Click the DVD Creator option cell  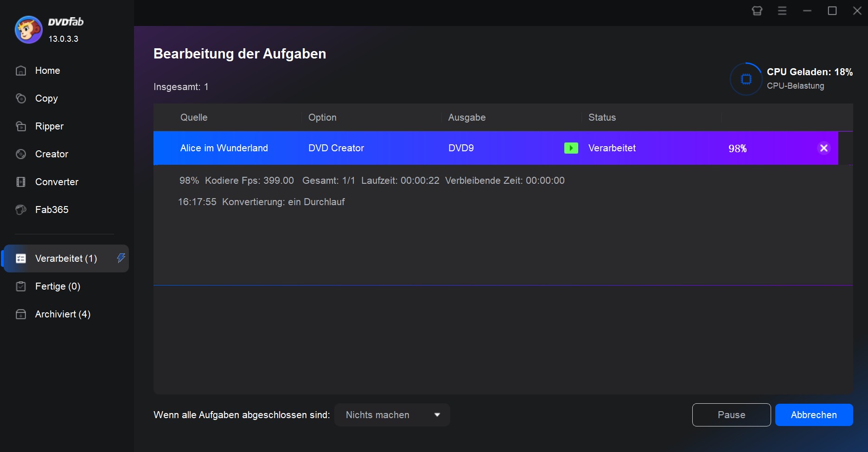coord(336,148)
